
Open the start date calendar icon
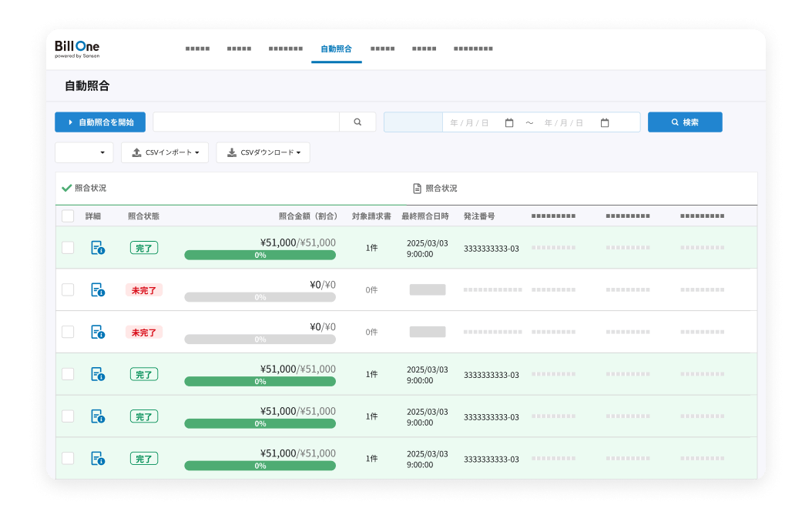(x=509, y=123)
